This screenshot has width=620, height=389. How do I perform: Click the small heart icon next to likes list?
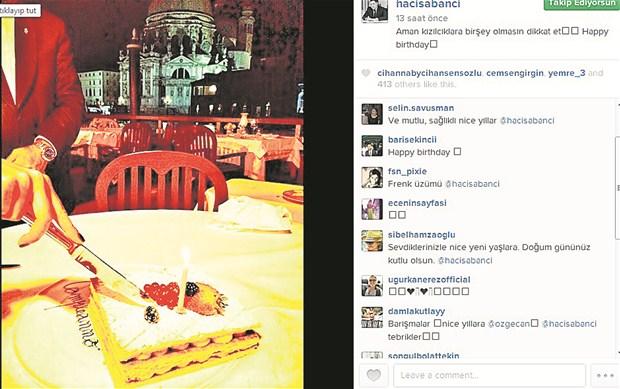[366, 73]
